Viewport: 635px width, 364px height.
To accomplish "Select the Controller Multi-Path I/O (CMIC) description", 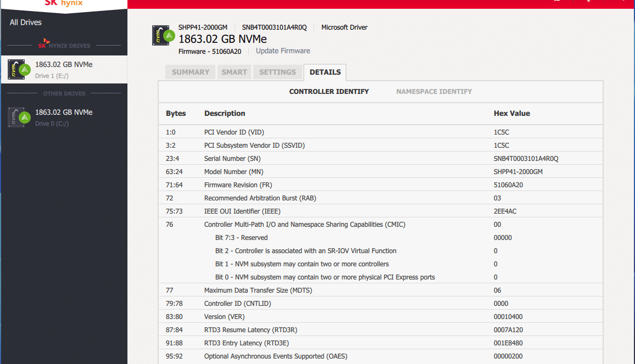I will coord(304,225).
